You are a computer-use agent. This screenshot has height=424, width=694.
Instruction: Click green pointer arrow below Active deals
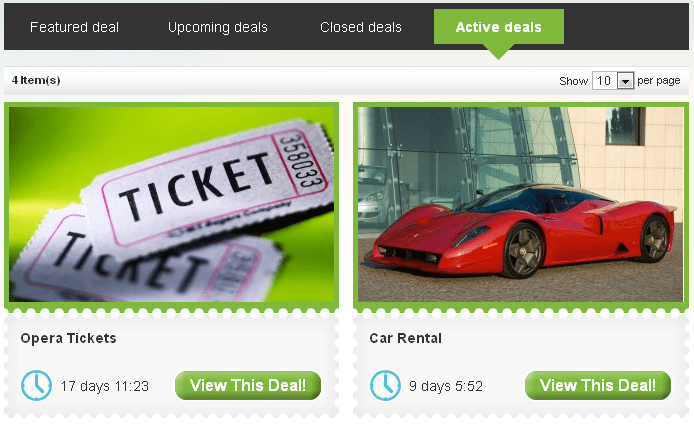(x=499, y=52)
